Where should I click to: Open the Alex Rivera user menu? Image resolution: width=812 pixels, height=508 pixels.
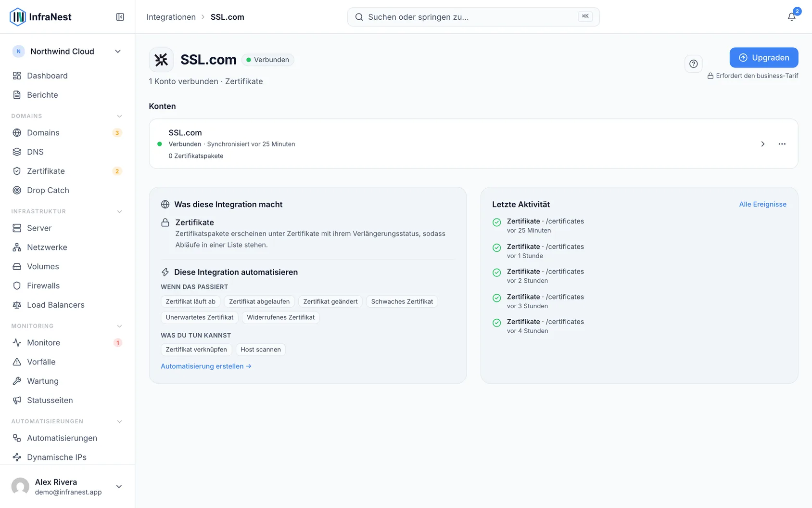pos(67,486)
